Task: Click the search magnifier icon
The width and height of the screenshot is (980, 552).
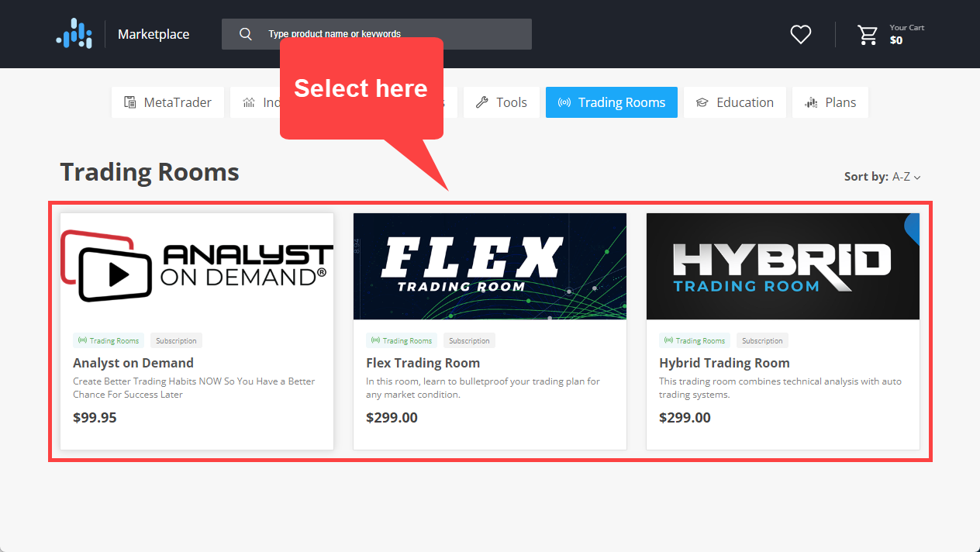Action: pyautogui.click(x=246, y=34)
